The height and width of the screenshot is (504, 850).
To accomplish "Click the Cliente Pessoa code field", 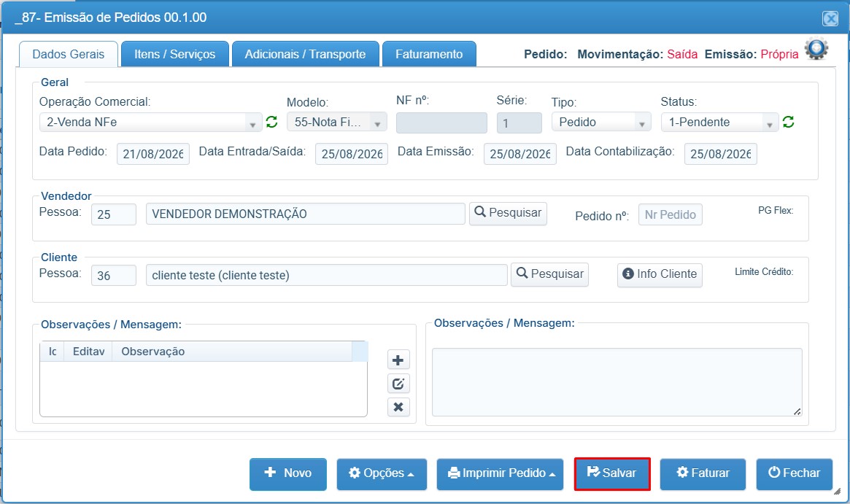I will pos(113,276).
